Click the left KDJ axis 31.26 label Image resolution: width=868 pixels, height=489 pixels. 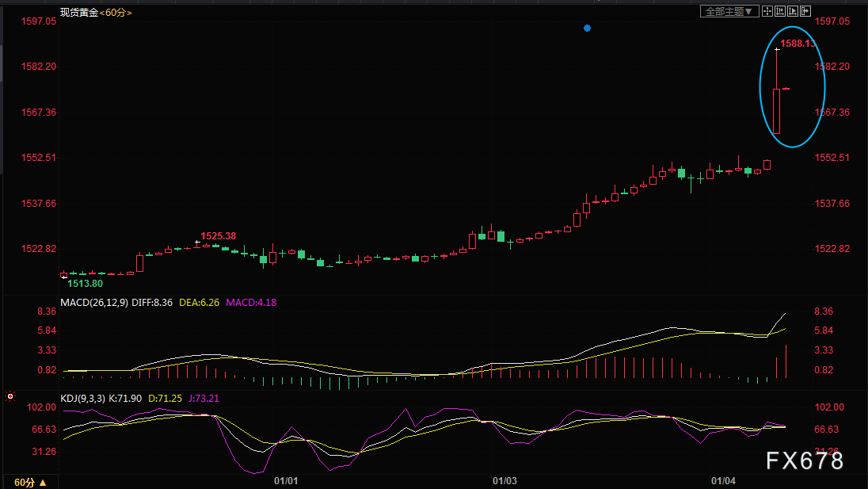click(x=44, y=451)
